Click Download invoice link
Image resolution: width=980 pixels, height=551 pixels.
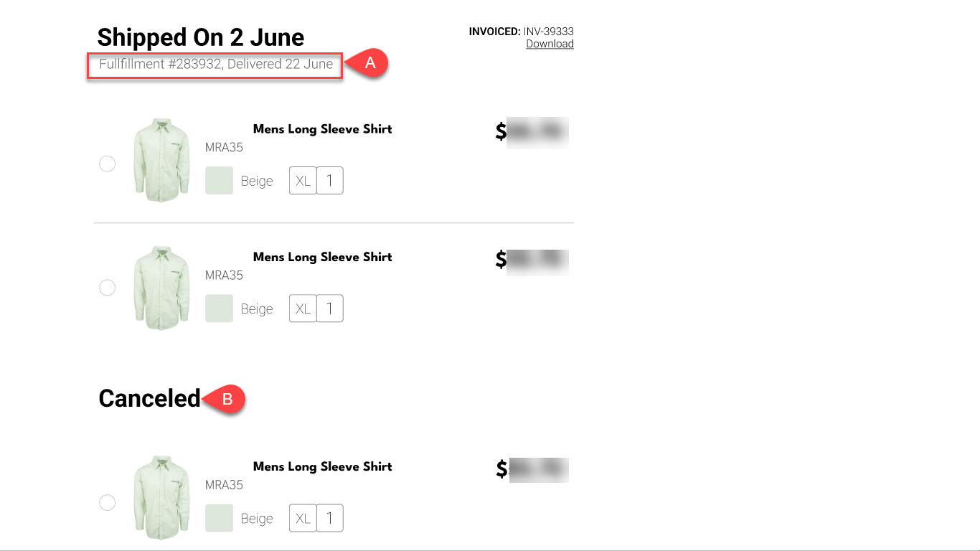point(550,44)
